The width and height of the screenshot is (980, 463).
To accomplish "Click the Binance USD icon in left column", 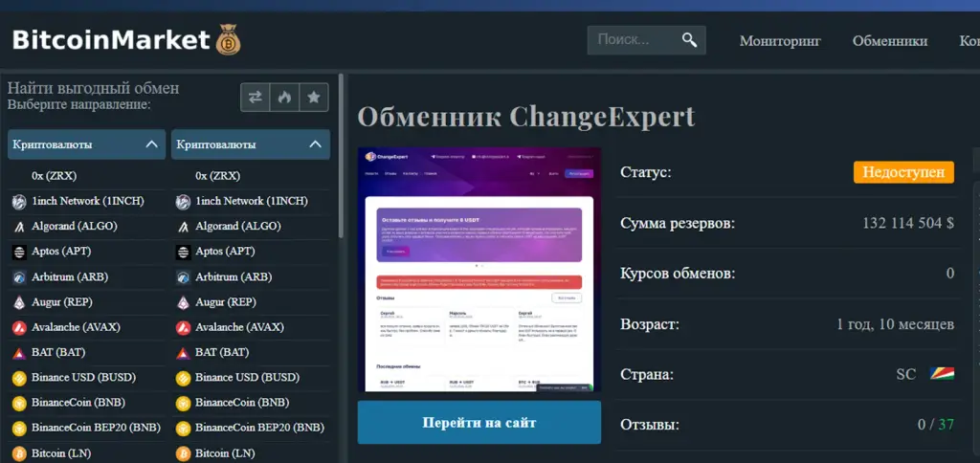I will point(19,378).
